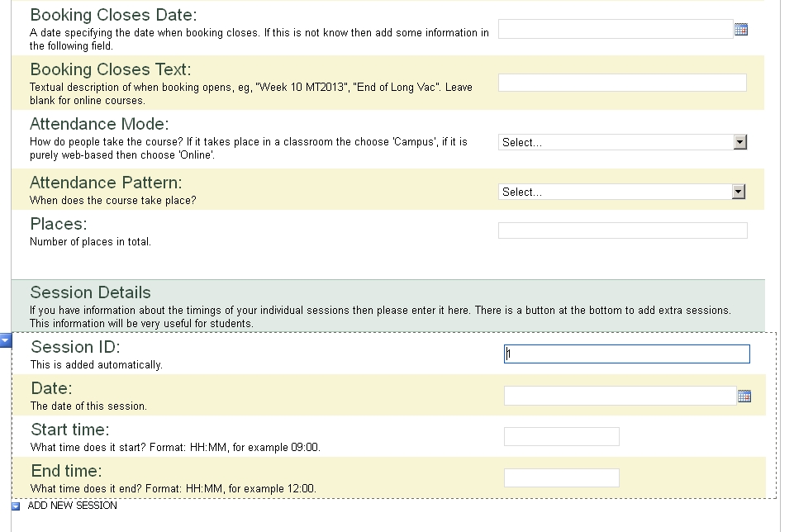
Task: Open the Booking Closes Date calendar picker
Action: 740,30
